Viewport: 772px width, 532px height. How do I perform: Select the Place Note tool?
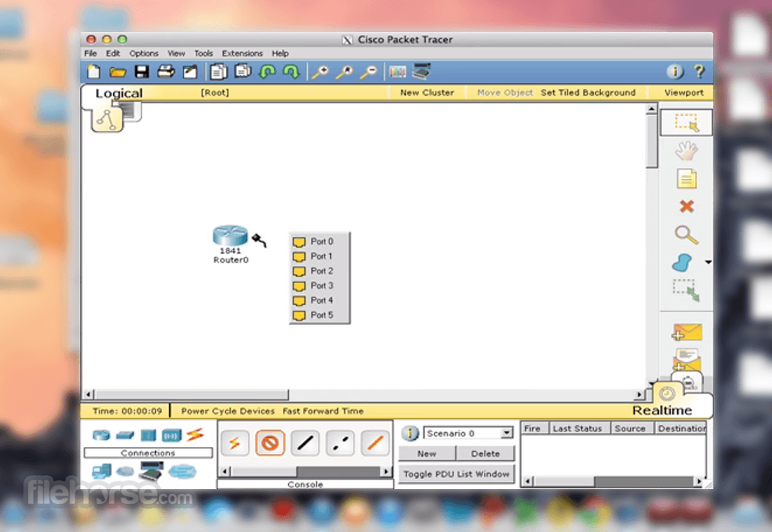tap(686, 178)
